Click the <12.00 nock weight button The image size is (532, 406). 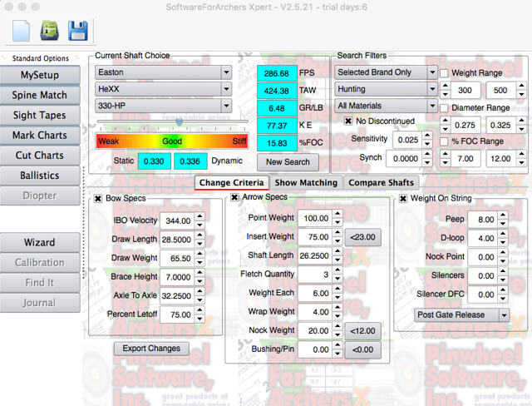coord(362,330)
